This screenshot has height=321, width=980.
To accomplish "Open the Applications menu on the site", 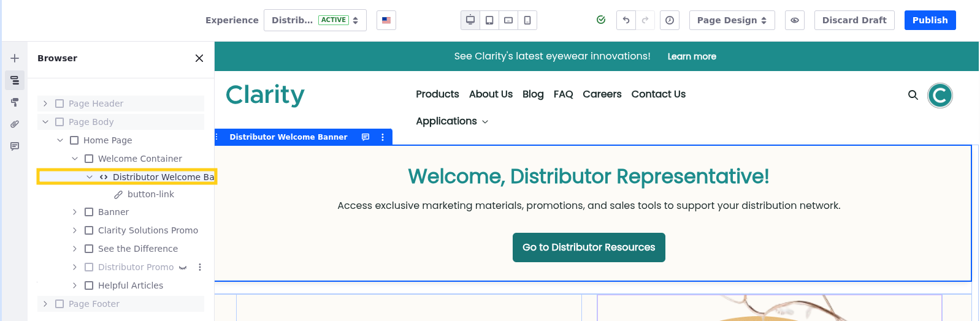I will pos(452,121).
